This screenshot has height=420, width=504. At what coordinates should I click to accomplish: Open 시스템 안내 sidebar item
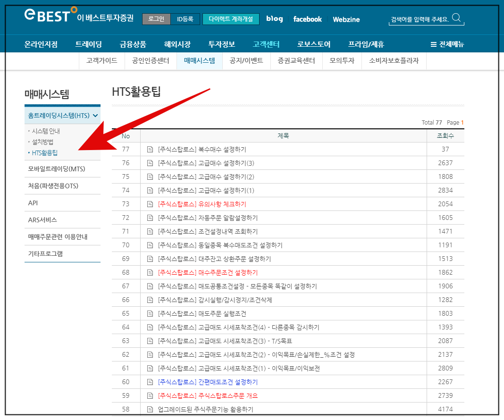click(46, 131)
